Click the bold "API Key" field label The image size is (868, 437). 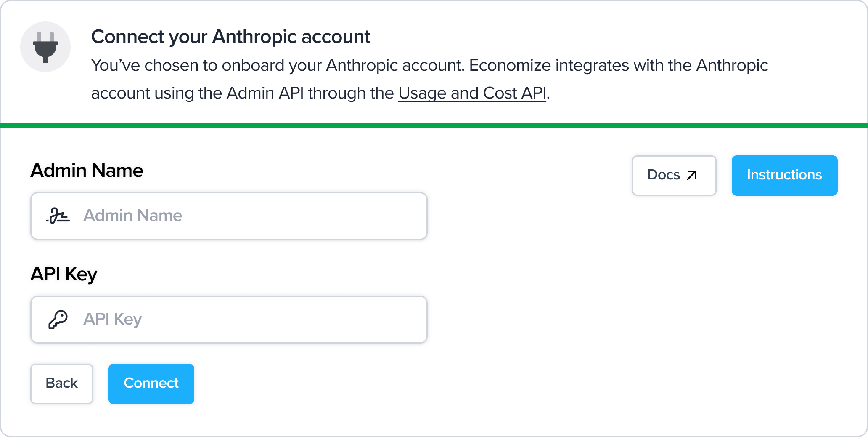pyautogui.click(x=64, y=274)
